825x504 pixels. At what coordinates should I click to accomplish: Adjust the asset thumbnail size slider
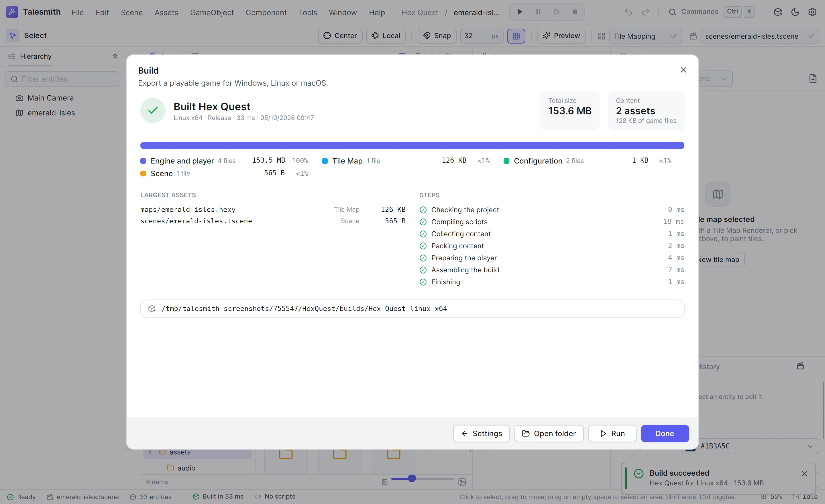[423, 479]
